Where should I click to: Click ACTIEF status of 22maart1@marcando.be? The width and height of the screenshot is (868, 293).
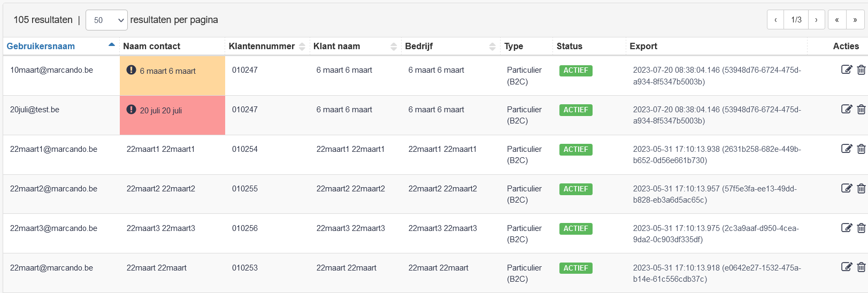[575, 150]
